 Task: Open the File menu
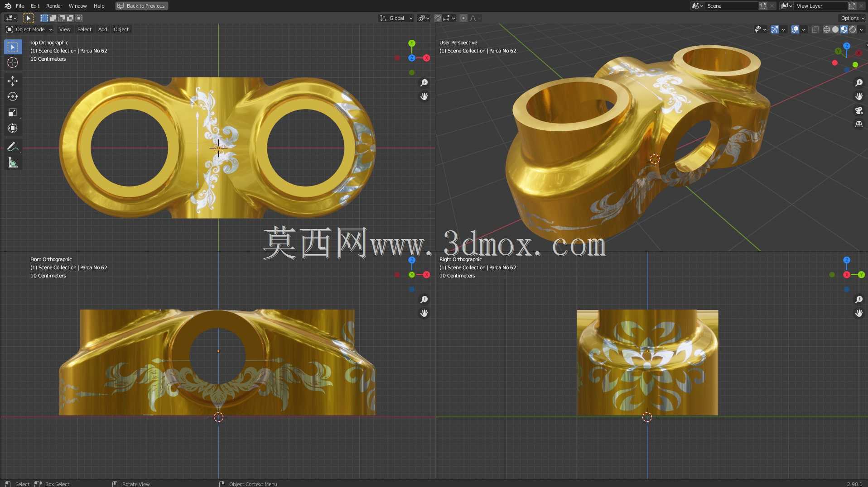(x=20, y=6)
